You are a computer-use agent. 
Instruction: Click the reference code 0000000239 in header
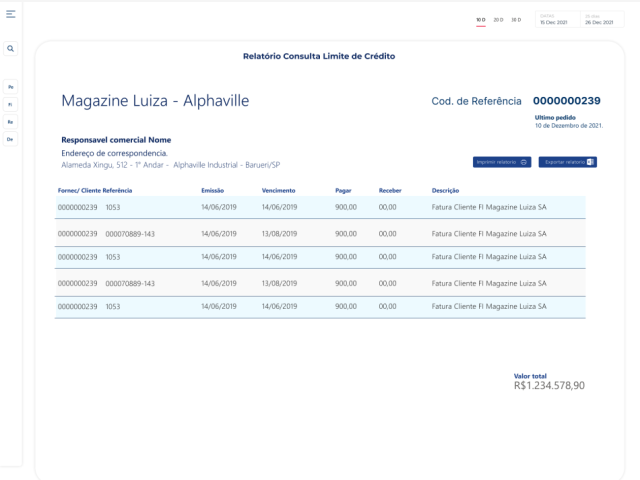click(x=567, y=101)
